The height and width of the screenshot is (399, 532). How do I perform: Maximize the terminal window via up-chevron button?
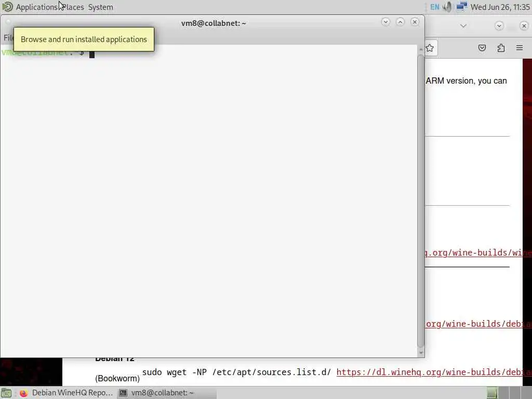pos(400,22)
